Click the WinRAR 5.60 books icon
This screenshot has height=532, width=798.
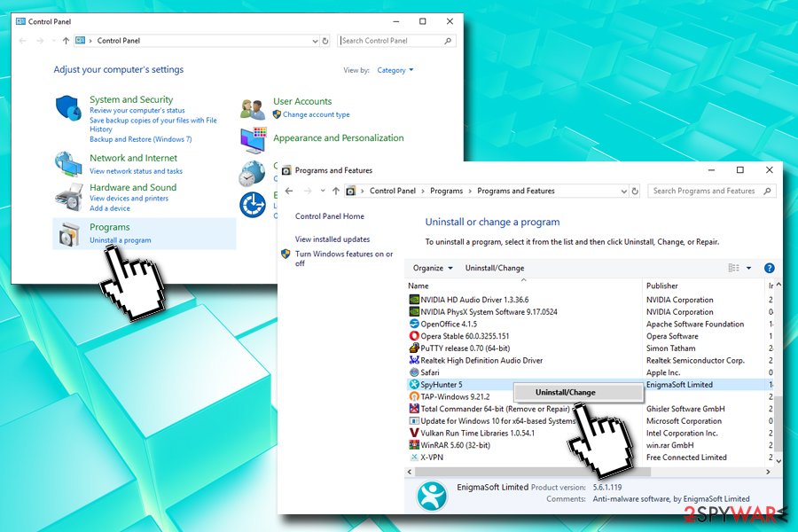point(414,445)
